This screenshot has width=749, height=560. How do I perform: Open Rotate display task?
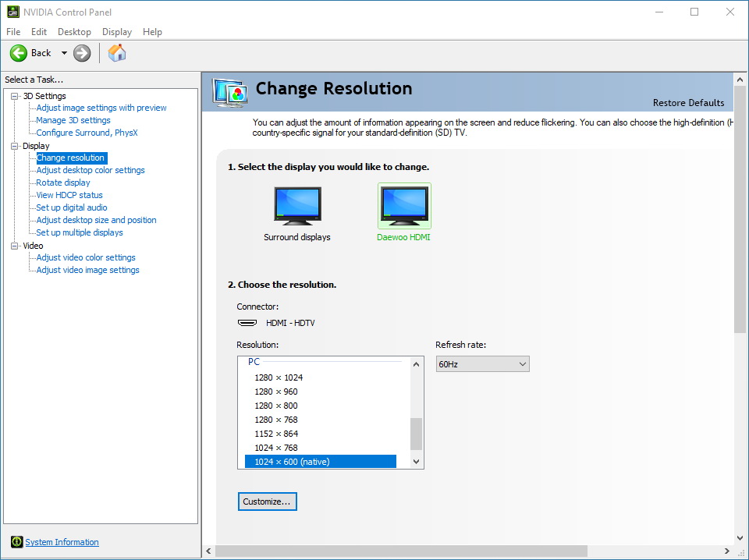[x=63, y=183]
